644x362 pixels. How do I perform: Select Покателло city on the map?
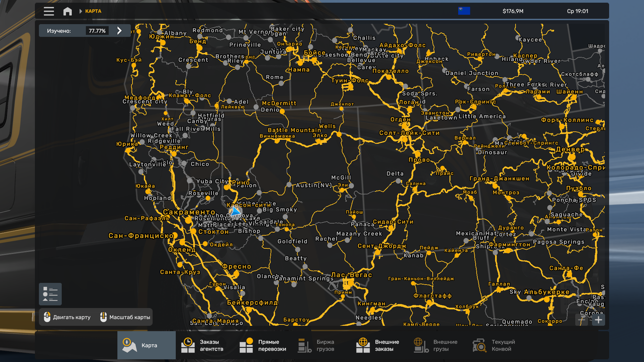tap(390, 71)
